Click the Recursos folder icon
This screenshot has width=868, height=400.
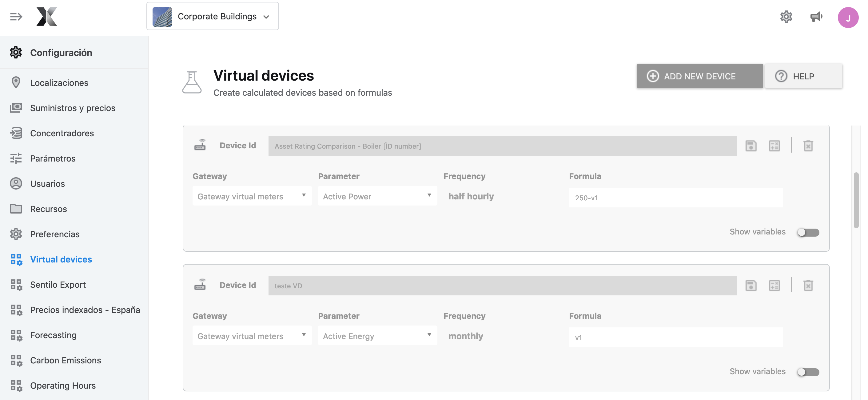[x=16, y=209]
